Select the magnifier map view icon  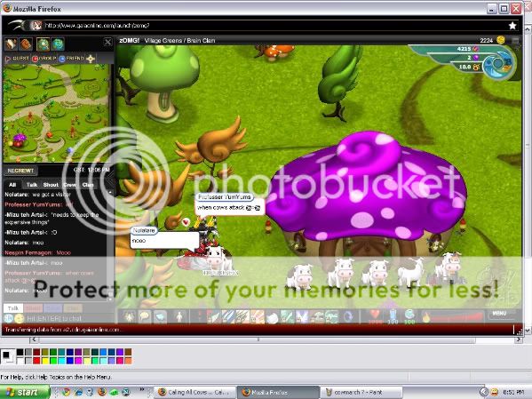tap(44, 44)
